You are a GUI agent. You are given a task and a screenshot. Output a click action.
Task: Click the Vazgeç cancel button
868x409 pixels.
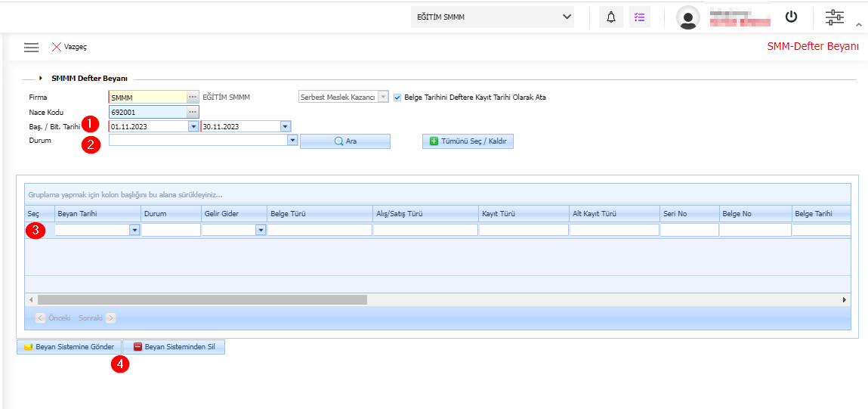tap(70, 47)
